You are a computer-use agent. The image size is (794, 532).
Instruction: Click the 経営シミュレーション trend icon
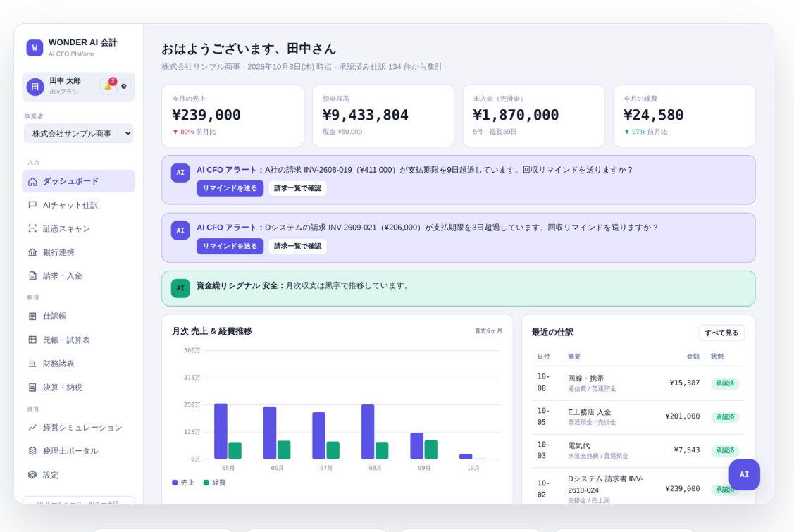32,428
